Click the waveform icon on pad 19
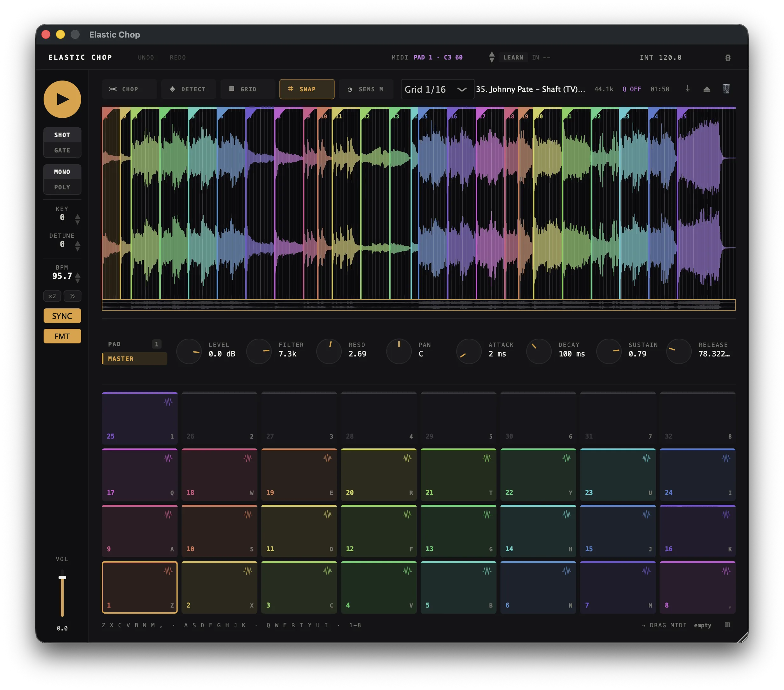Viewport: 784px width, 690px height. coord(327,458)
